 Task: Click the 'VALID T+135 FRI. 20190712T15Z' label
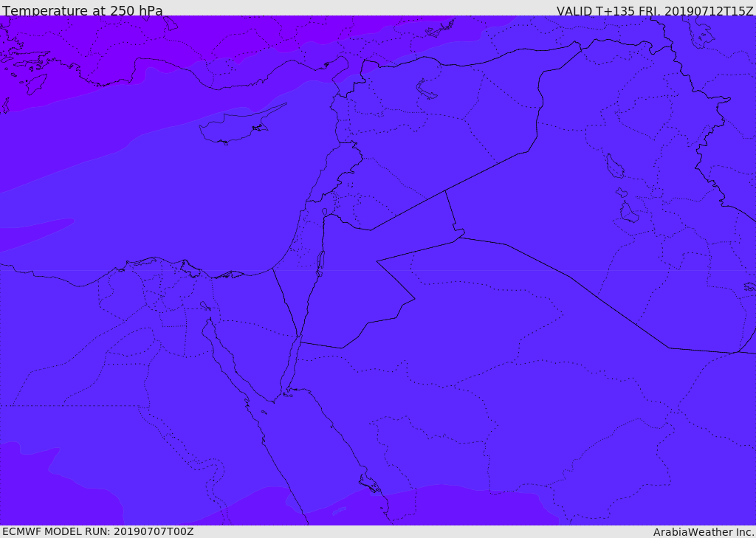[x=655, y=10]
